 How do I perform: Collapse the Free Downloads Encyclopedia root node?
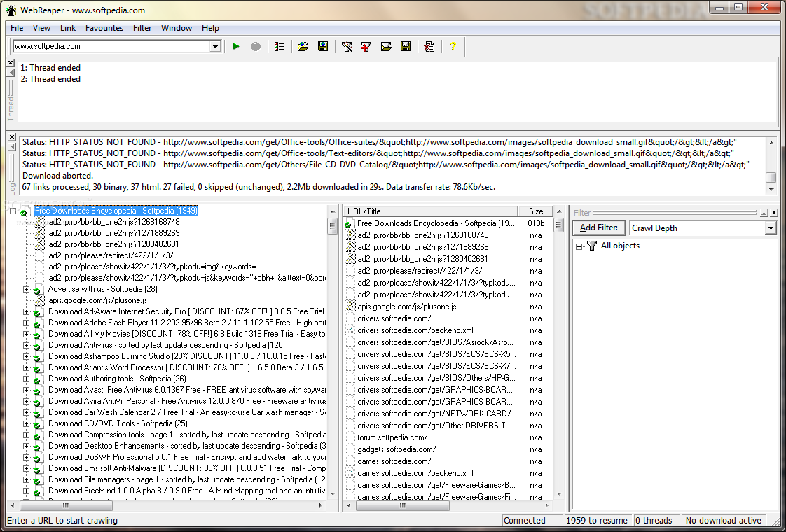pos(13,211)
